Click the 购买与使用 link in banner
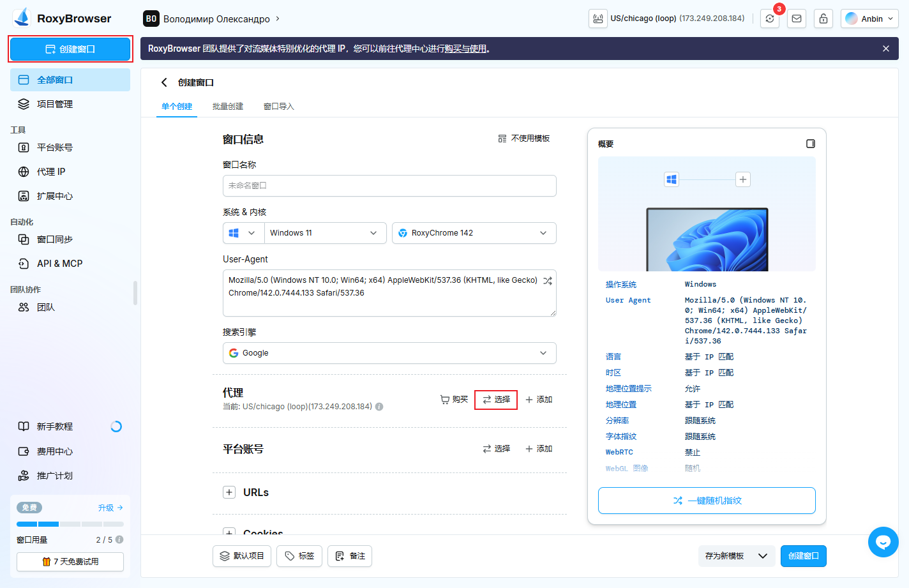Viewport: 909px width, 588px height. (x=465, y=49)
